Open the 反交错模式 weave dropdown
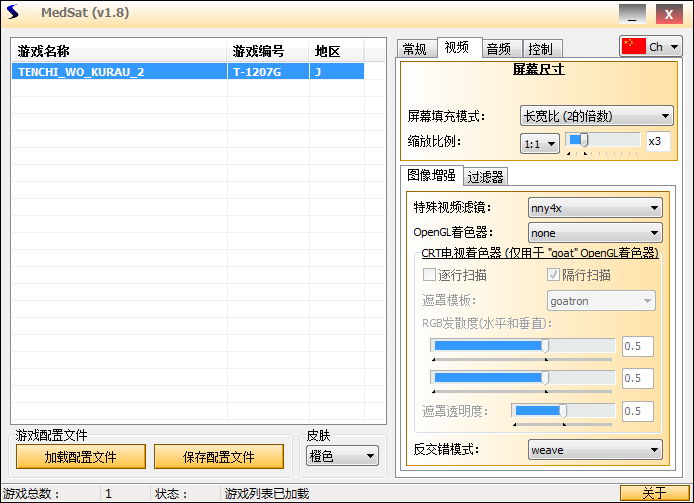This screenshot has height=503, width=694. tap(595, 450)
